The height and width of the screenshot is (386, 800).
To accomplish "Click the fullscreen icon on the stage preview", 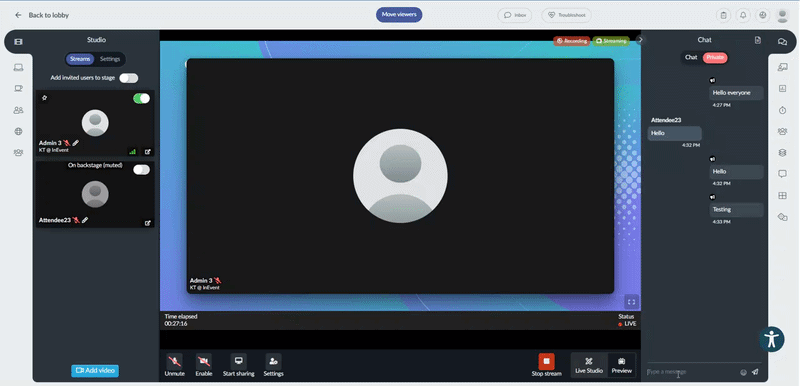I will (x=631, y=302).
